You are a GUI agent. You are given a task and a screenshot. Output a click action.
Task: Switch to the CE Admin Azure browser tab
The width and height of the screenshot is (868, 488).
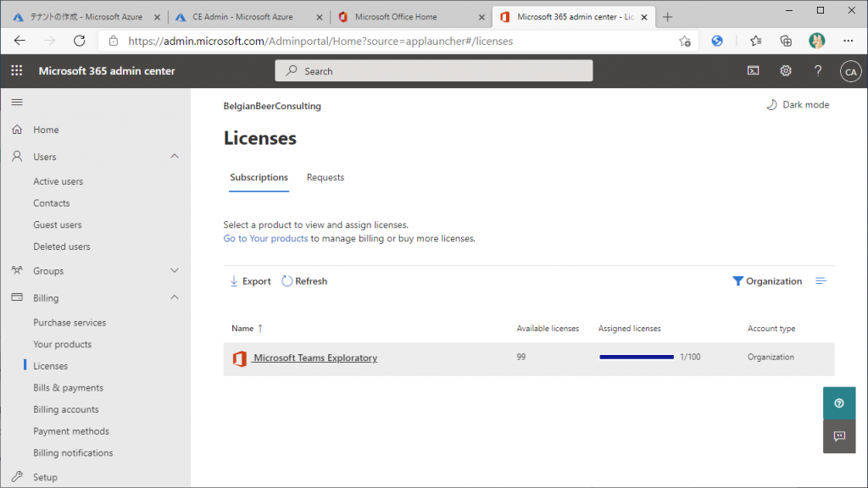[249, 17]
